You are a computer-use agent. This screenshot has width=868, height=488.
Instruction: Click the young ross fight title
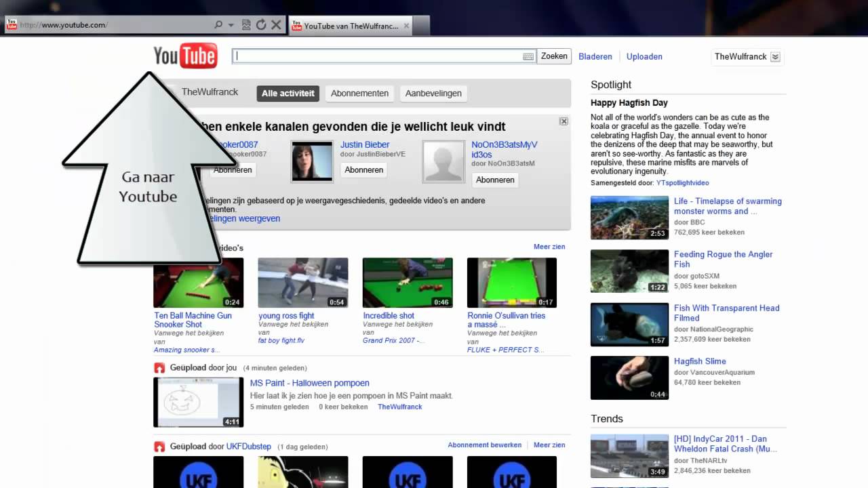click(x=286, y=316)
